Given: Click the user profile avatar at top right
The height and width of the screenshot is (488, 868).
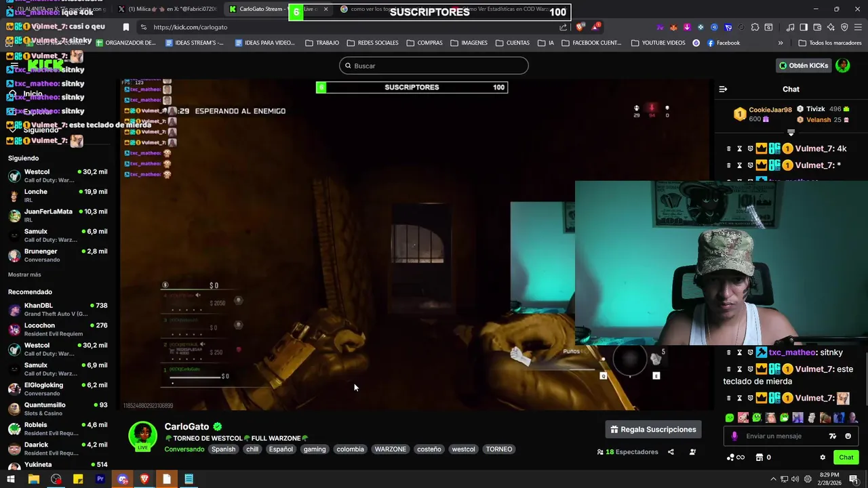Looking at the screenshot, I should [x=842, y=66].
